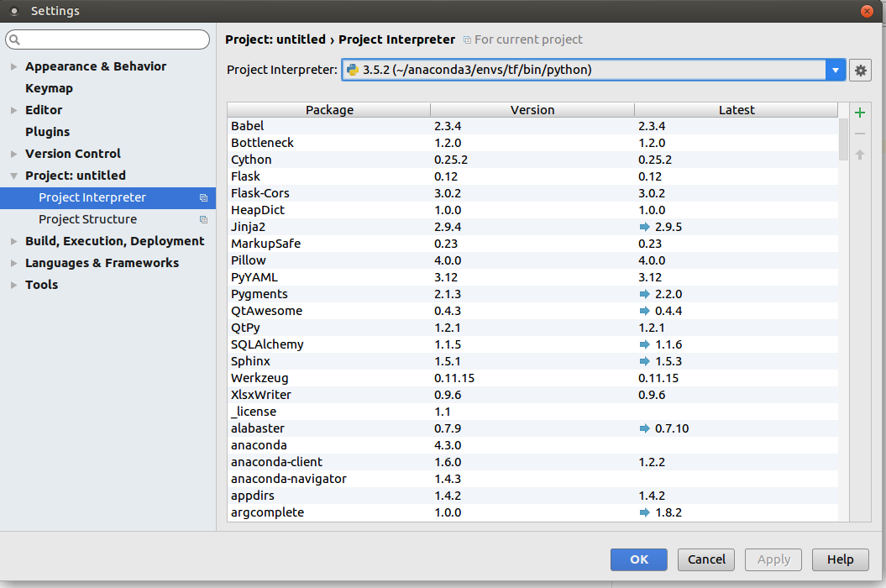Select the Pillow package row
Screen dimensions: 886x588
point(532,260)
